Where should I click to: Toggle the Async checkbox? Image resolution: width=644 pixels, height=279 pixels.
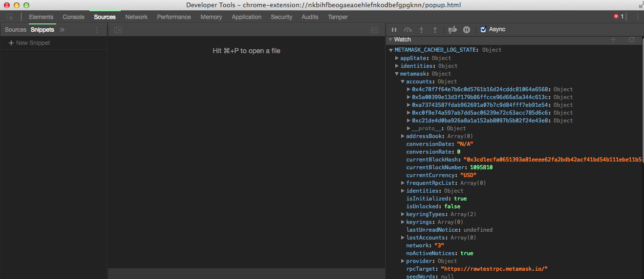(x=483, y=30)
